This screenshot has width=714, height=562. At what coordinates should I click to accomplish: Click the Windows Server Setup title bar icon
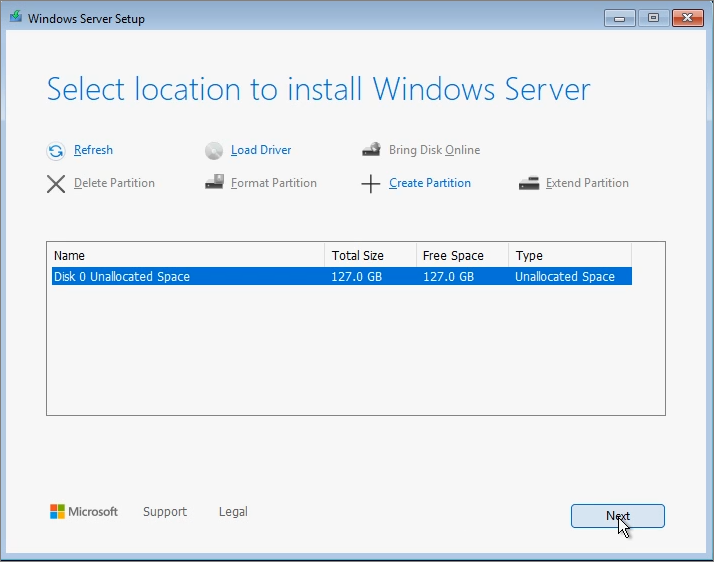(16, 17)
